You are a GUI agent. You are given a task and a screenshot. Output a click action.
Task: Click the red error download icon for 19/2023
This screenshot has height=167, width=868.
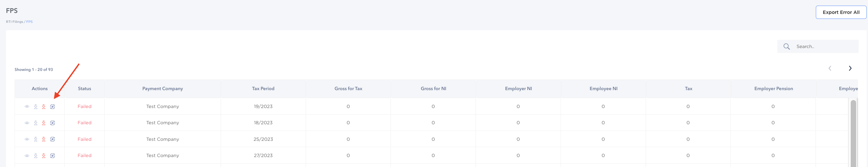(x=44, y=106)
